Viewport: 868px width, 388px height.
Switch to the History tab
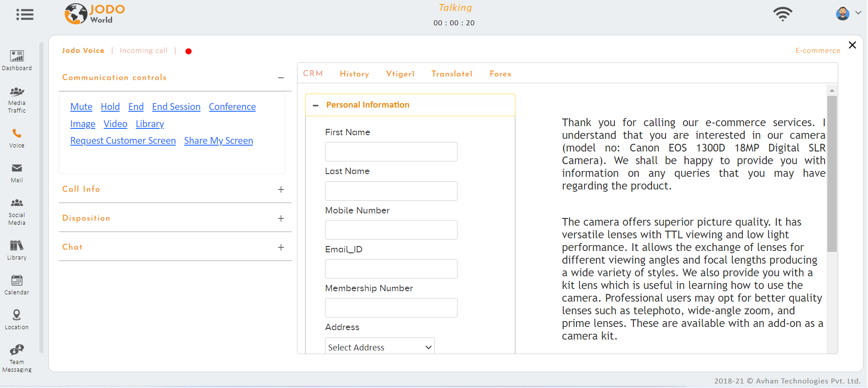[354, 74]
